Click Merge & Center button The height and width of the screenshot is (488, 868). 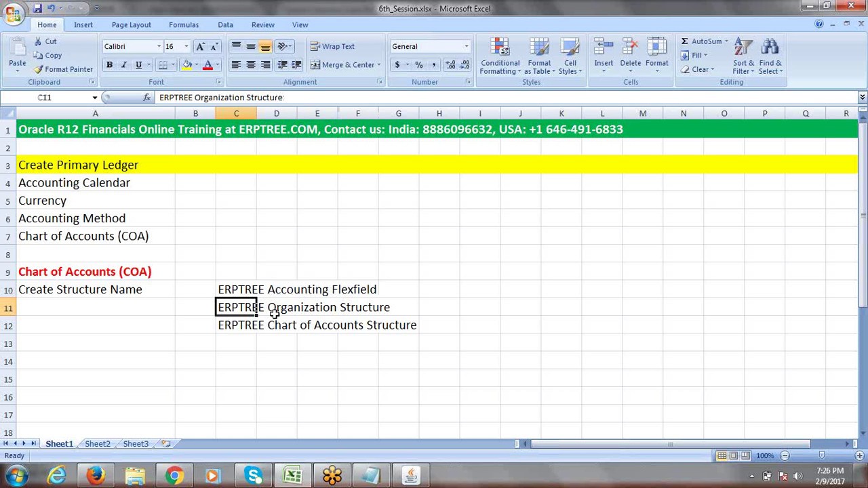pos(342,65)
